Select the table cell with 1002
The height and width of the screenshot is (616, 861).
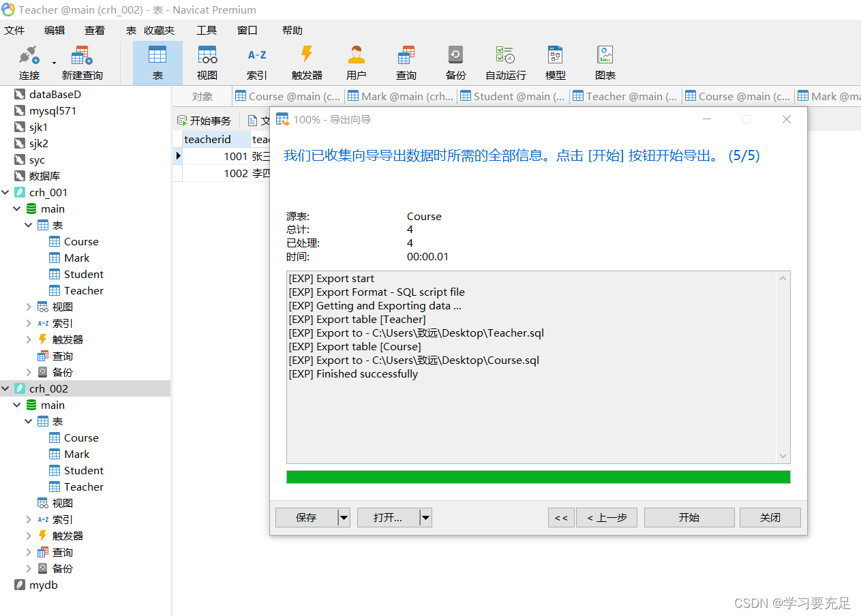(216, 173)
